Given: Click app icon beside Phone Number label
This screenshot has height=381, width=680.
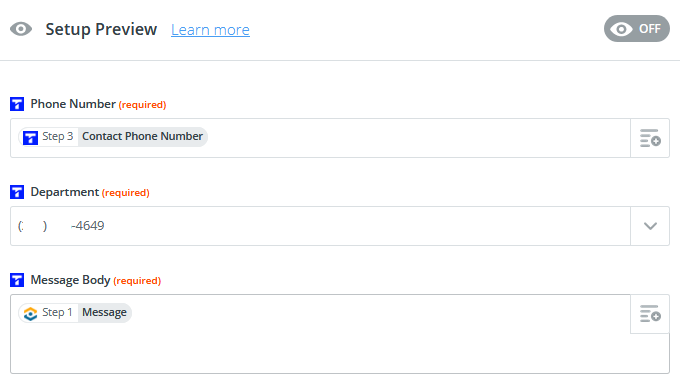Looking at the screenshot, I should pyautogui.click(x=17, y=104).
